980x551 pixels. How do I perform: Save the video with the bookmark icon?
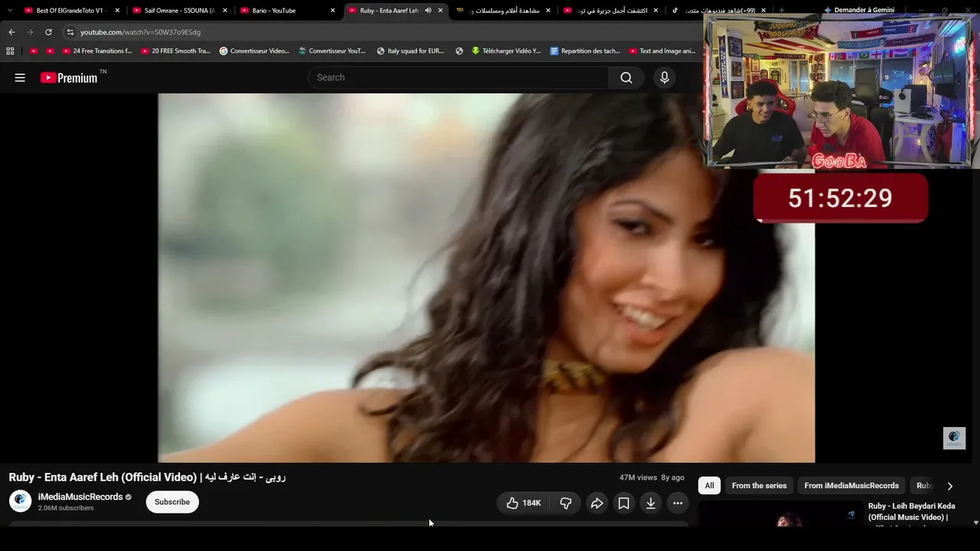click(624, 503)
